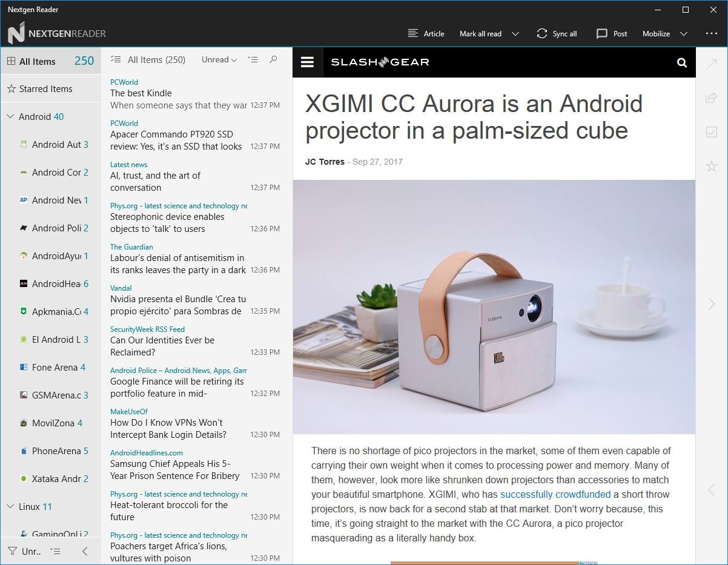Click the 'All Items (250)' list heading
This screenshot has width=728, height=565.
[x=156, y=60]
